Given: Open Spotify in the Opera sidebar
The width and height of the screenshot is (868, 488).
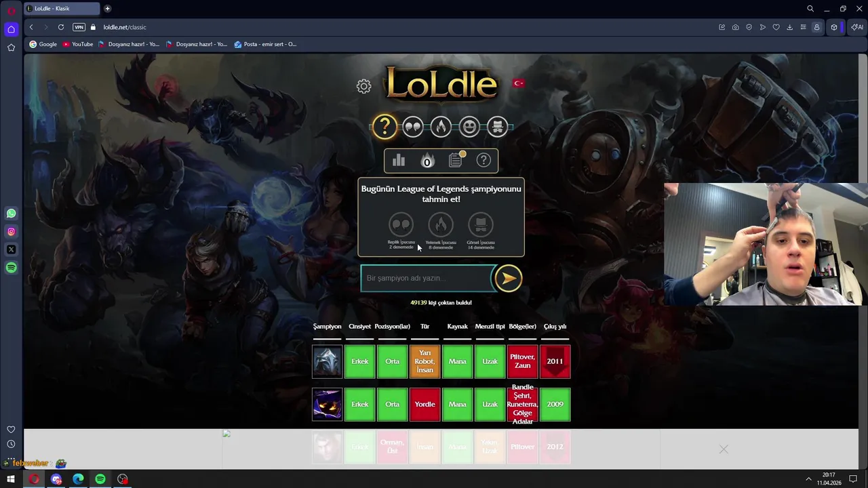Looking at the screenshot, I should point(11,268).
